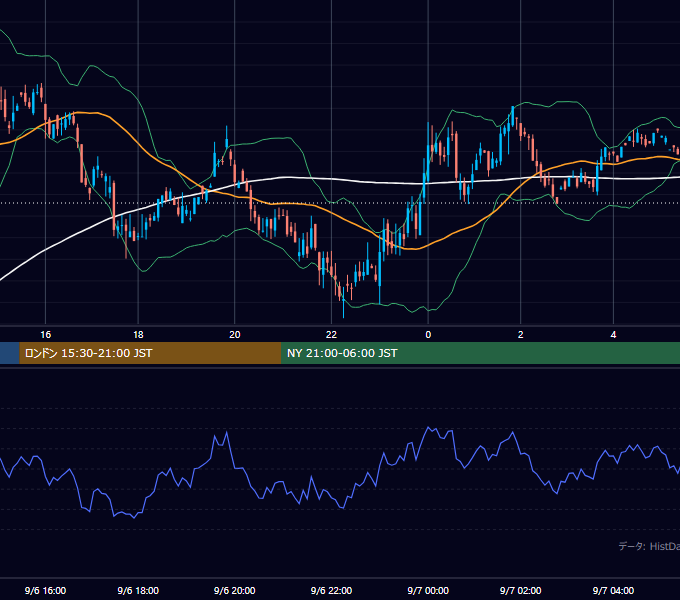This screenshot has width=680, height=600.
Task: Click the 9/7 00:00 date label
Action: click(x=428, y=590)
